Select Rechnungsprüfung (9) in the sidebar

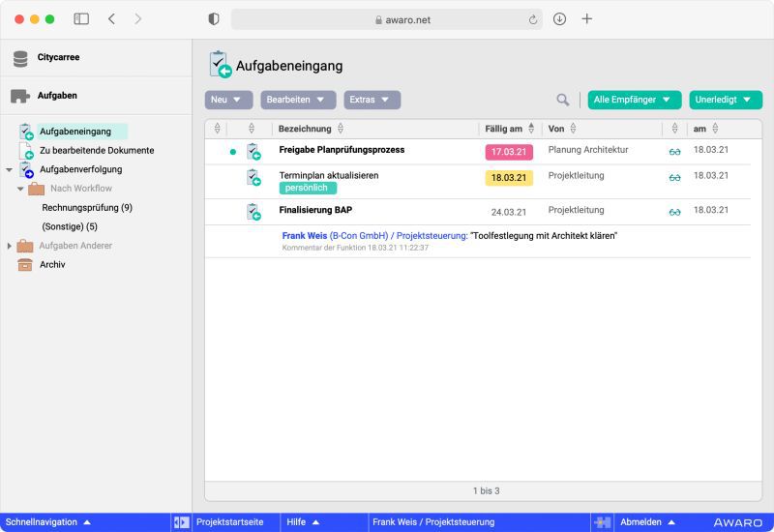[x=87, y=208]
